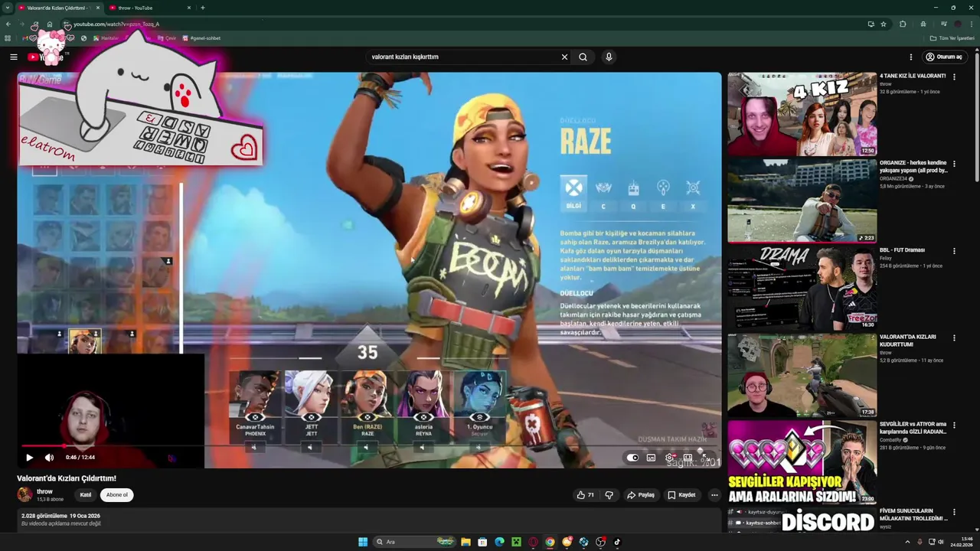The height and width of the screenshot is (551, 980).
Task: Open options for VALORANT'DA KIZLARI KUDURTTUM
Action: (x=954, y=337)
